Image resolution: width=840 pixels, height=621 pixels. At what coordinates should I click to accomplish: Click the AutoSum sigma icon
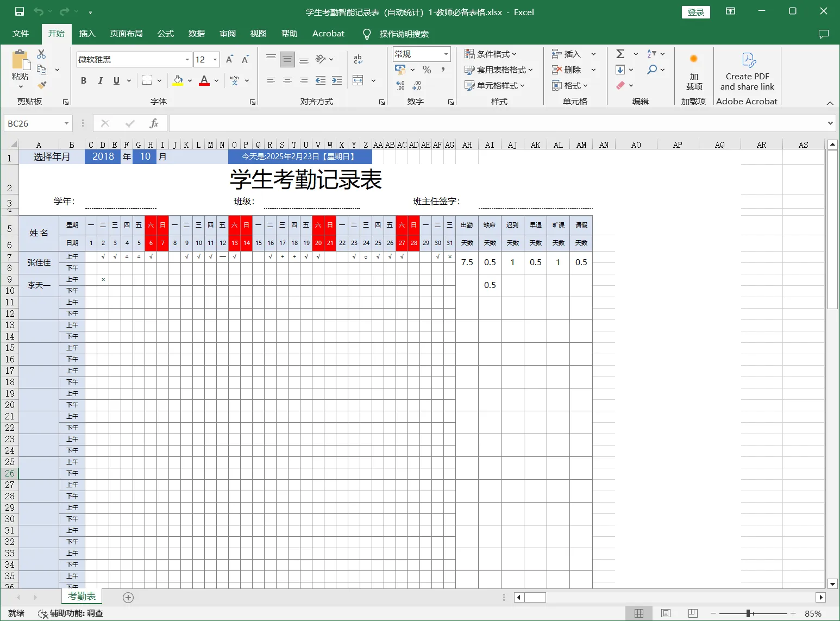tap(620, 54)
